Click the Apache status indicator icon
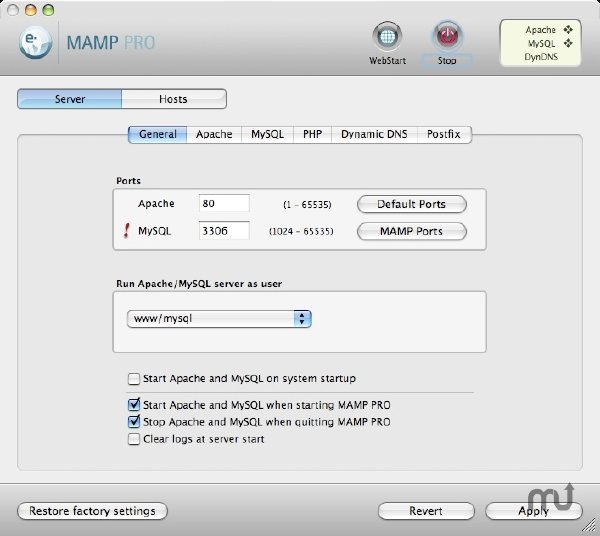Image resolution: width=600 pixels, height=536 pixels. (568, 30)
